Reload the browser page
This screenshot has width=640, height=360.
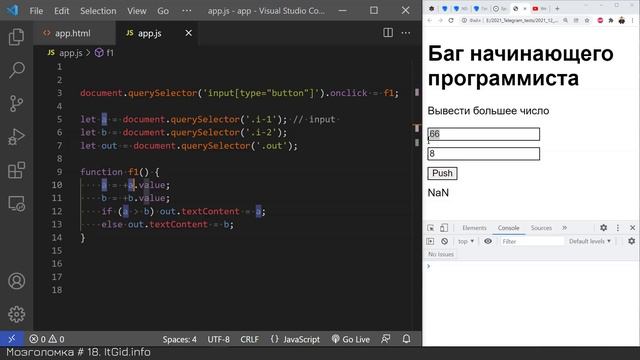point(451,20)
